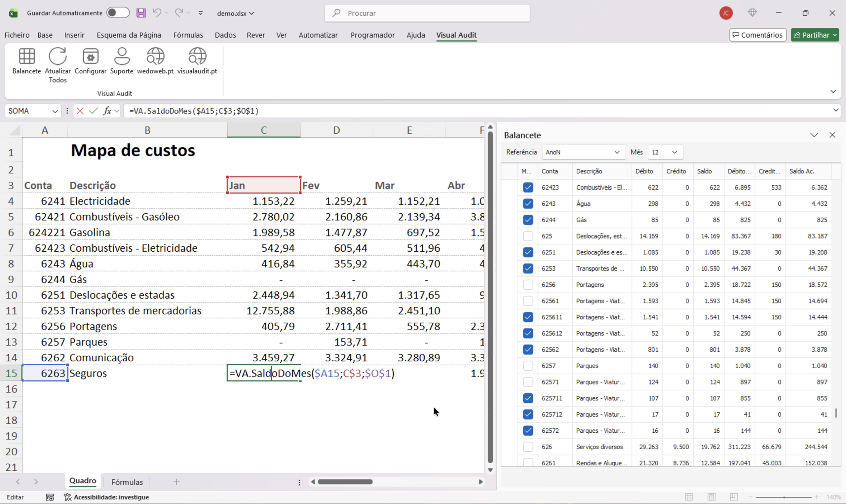Open the Comentários button

click(x=757, y=35)
